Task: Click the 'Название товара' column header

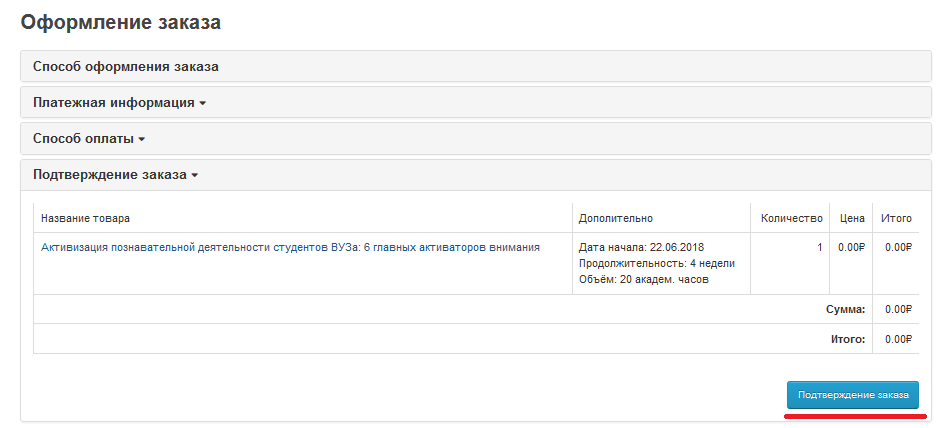Action: 86,218
